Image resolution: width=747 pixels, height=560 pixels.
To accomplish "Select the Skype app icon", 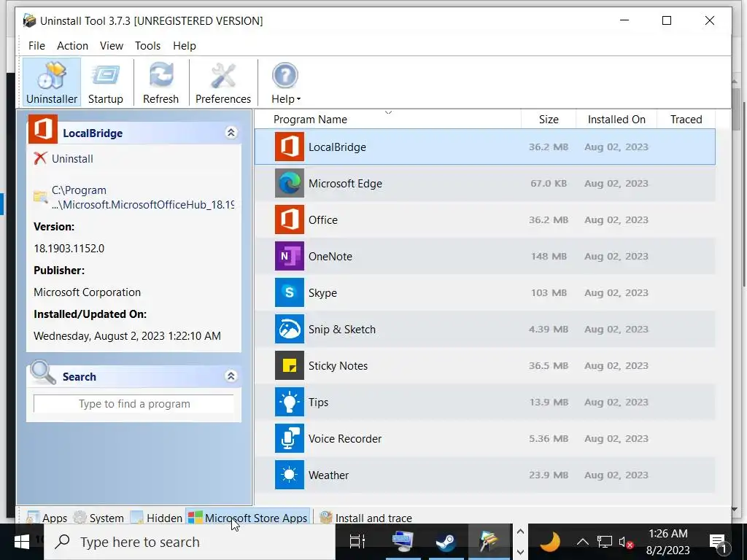I will tap(289, 292).
